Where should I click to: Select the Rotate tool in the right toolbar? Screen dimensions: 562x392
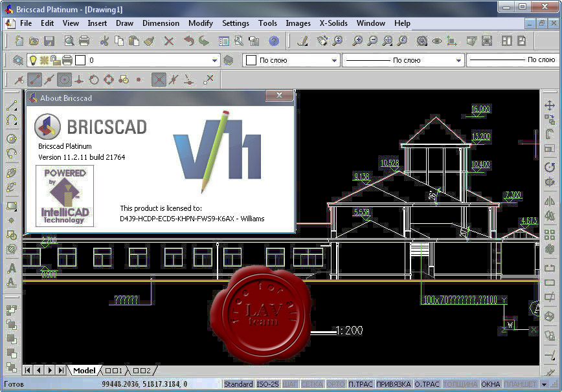click(x=550, y=167)
